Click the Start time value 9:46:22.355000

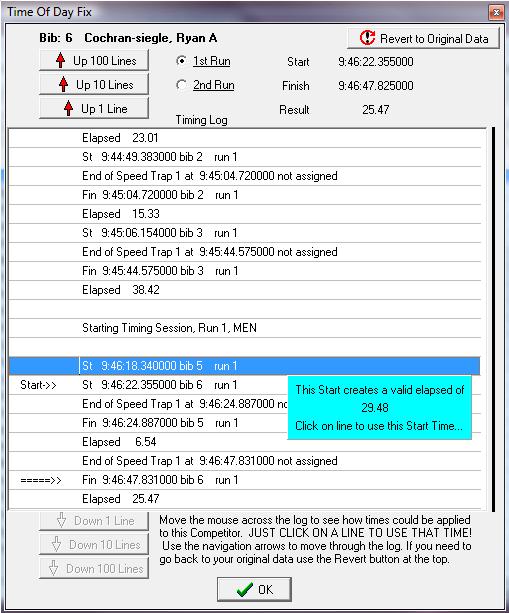[376, 62]
